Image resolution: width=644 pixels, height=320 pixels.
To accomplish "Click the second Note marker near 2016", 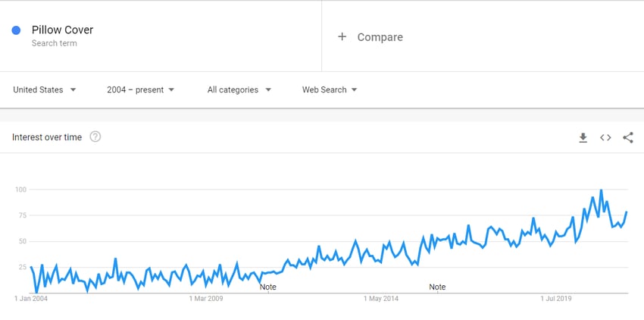I will click(x=437, y=287).
